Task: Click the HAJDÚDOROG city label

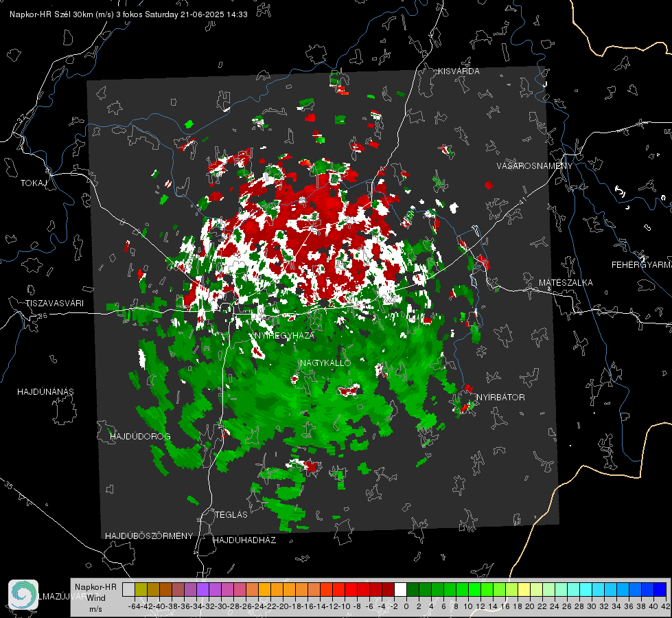Action: coord(140,436)
